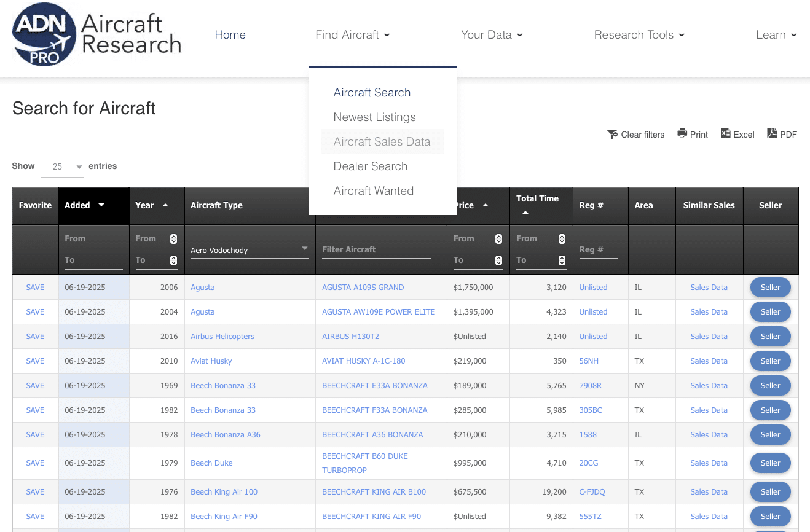Open AGUSTA AW109E POWER ELITE listing
Viewport: 810px width, 532px height.
click(x=379, y=312)
